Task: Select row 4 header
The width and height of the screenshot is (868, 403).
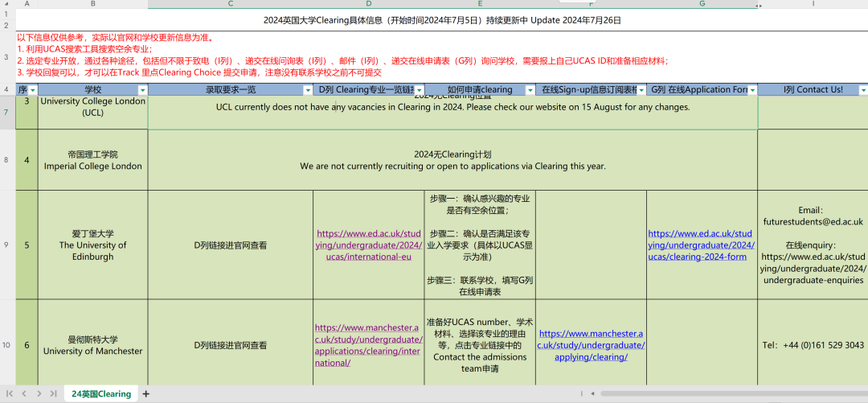Action: pyautogui.click(x=8, y=89)
